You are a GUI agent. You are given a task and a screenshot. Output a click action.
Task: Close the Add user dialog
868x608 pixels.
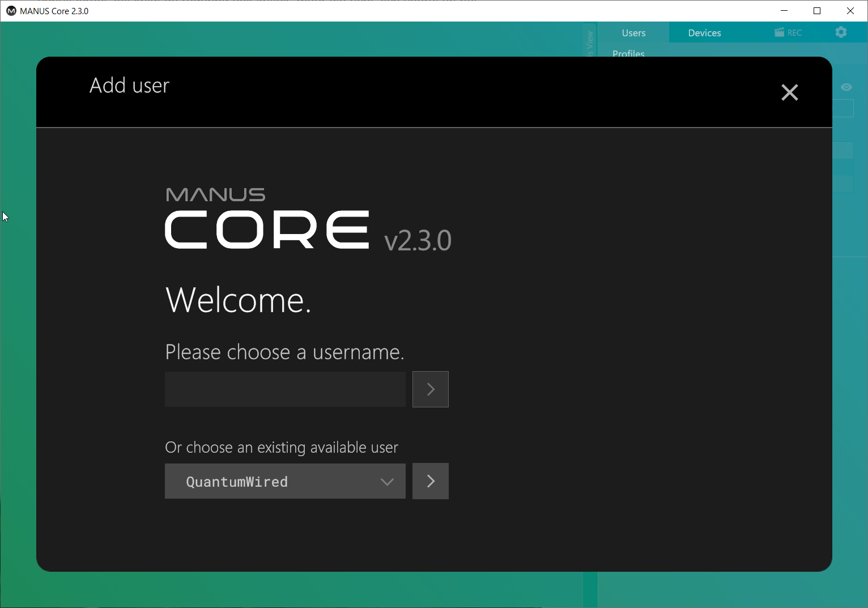coord(789,92)
